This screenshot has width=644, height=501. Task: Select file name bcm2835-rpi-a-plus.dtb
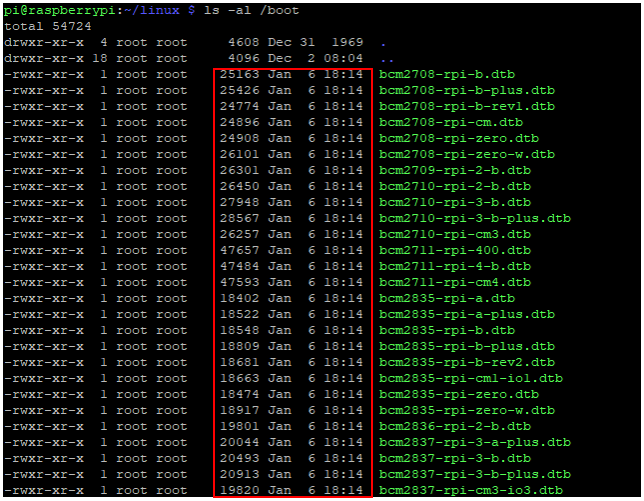pyautogui.click(x=467, y=315)
